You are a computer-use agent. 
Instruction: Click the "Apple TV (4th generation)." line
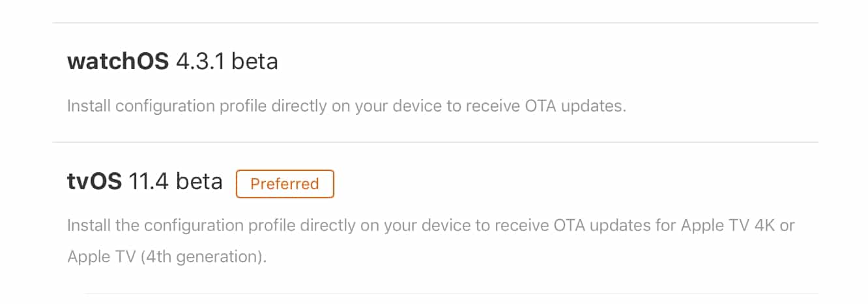coord(167,256)
